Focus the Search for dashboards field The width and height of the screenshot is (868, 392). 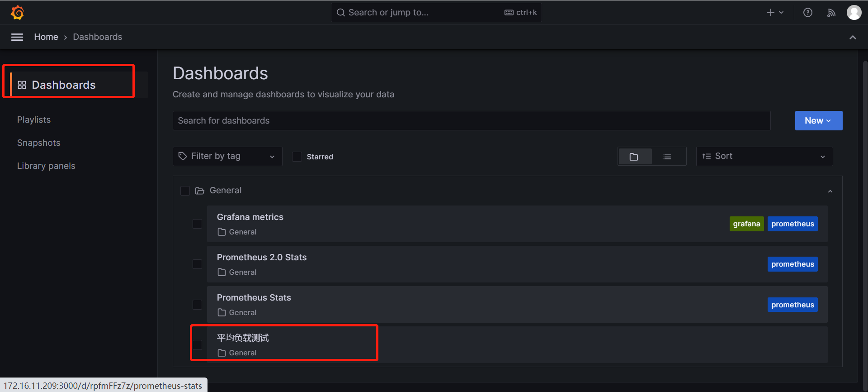[x=471, y=121]
